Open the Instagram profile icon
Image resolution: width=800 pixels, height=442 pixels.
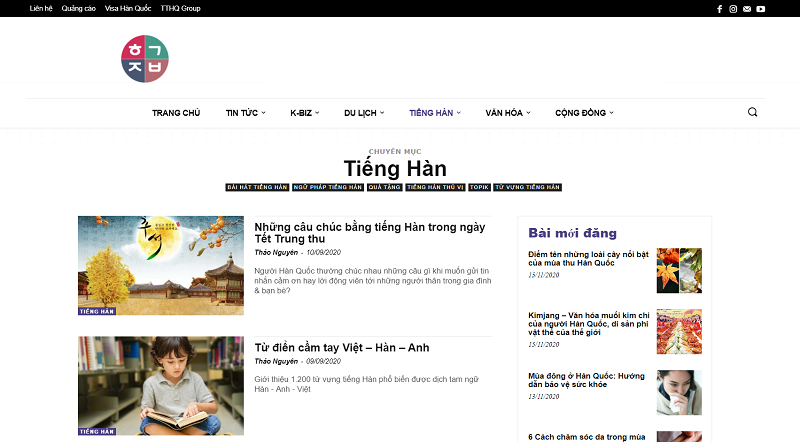(733, 8)
